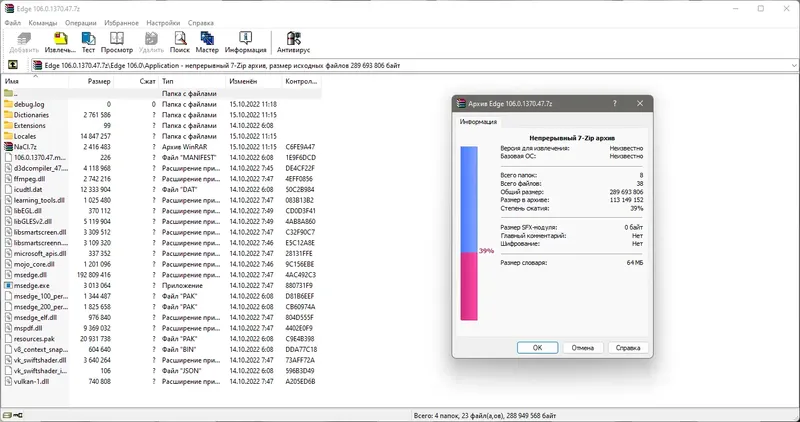Launch the Мастер wizard icon
The image size is (800, 422).
(x=207, y=39)
